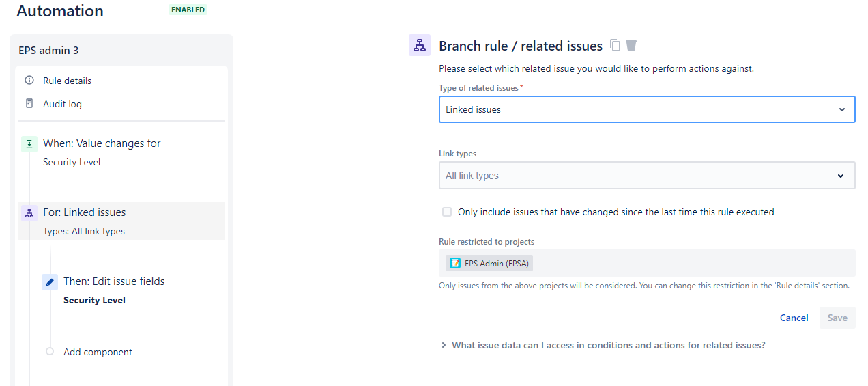Click Add component link
Viewport: 868px width, 386px height.
click(98, 352)
